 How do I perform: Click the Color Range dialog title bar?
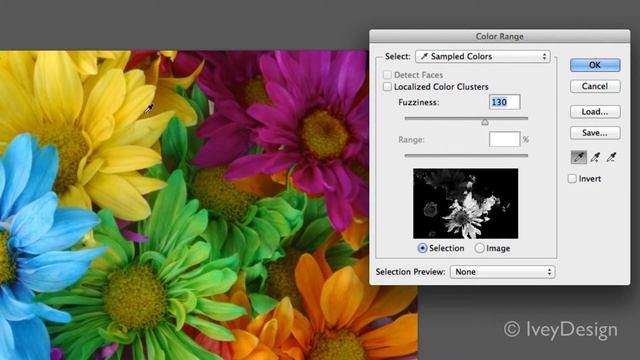500,36
